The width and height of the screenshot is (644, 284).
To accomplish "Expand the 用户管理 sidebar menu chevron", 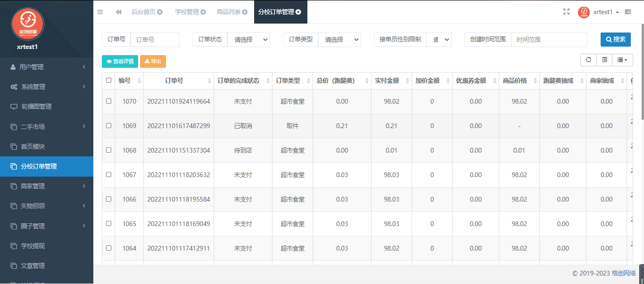I will (84, 67).
